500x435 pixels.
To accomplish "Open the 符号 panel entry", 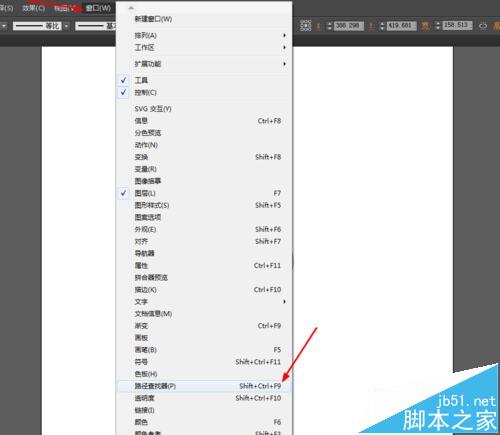I will pos(204,362).
